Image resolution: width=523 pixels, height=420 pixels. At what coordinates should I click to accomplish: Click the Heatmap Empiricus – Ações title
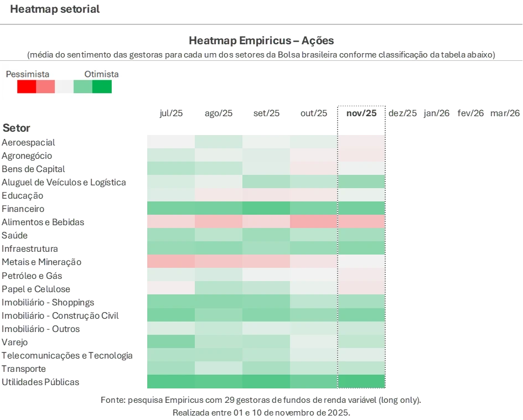261,41
